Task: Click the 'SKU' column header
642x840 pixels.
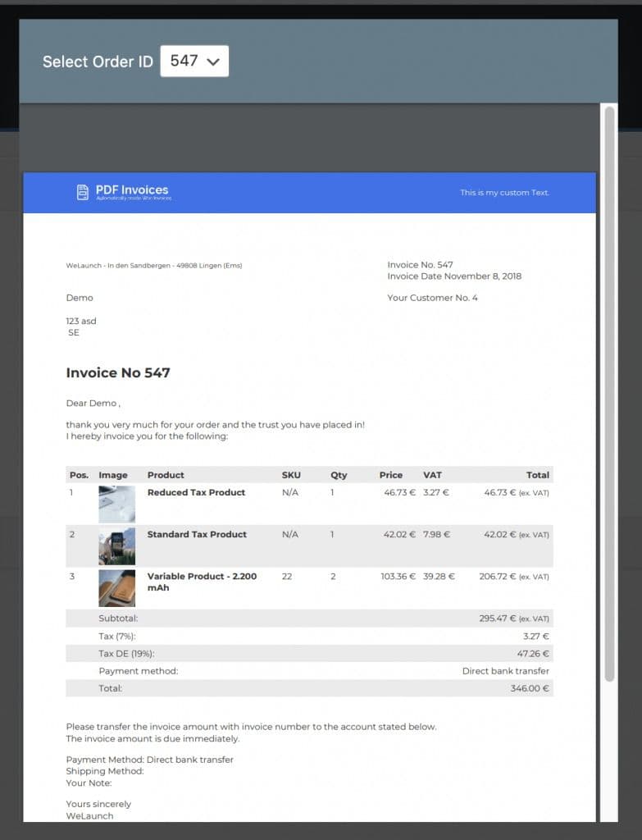Action: (x=291, y=475)
